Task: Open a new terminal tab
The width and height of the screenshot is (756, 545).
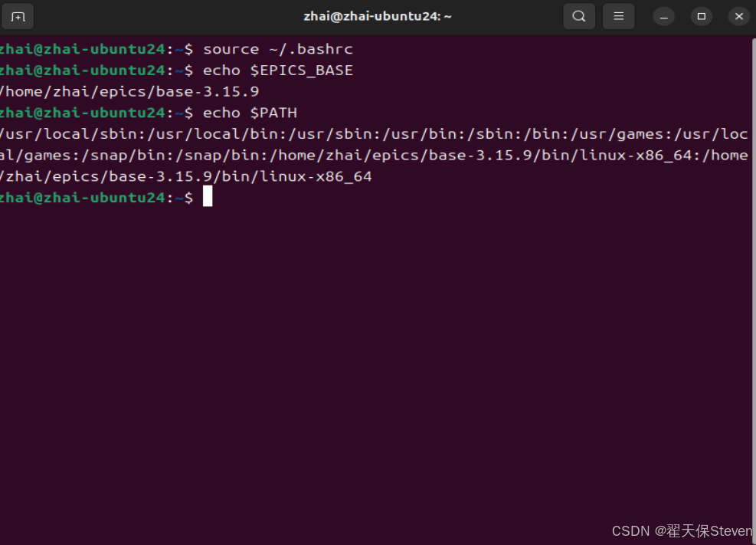Action: (x=18, y=17)
